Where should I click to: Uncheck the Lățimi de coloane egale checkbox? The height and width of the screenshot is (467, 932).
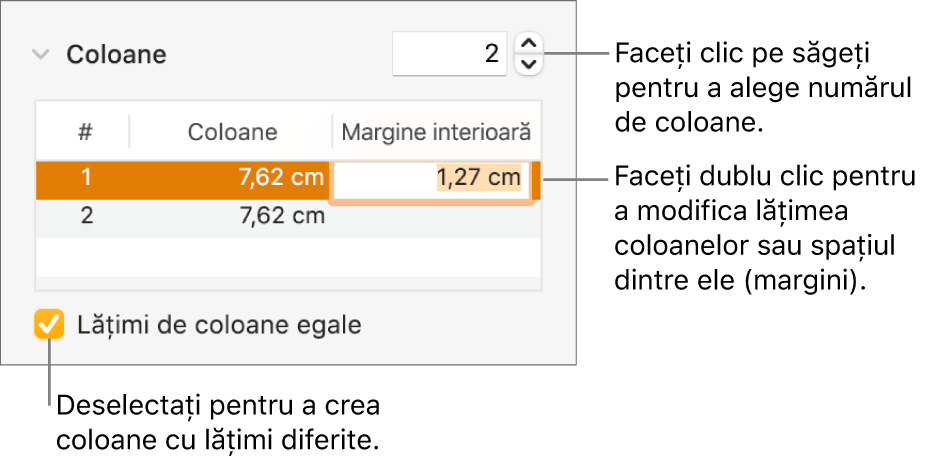coord(48,325)
